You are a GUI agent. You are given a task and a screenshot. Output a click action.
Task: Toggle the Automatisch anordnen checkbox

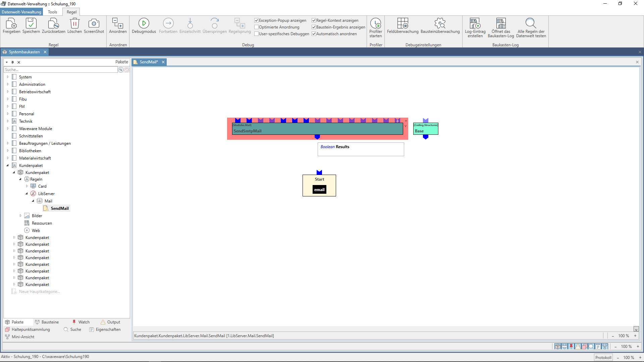[x=314, y=34]
